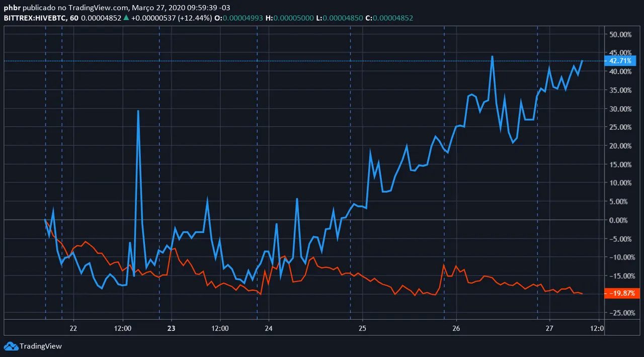Click the TradingView wordmark text
This screenshot has height=357, width=644.
pos(40,346)
